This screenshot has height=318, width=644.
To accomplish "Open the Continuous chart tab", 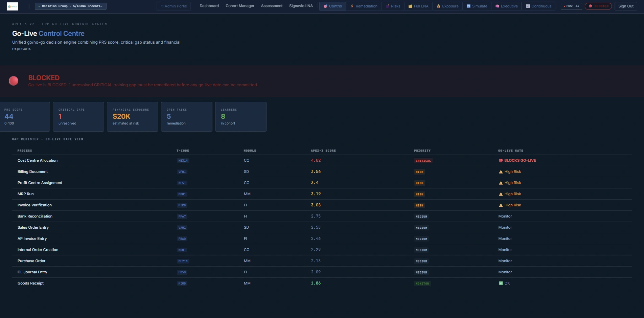I will 538,6.
